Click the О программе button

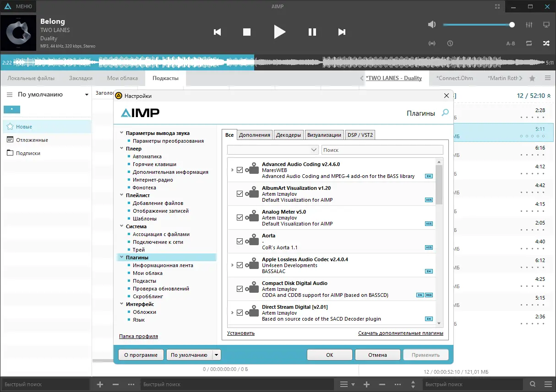(141, 355)
